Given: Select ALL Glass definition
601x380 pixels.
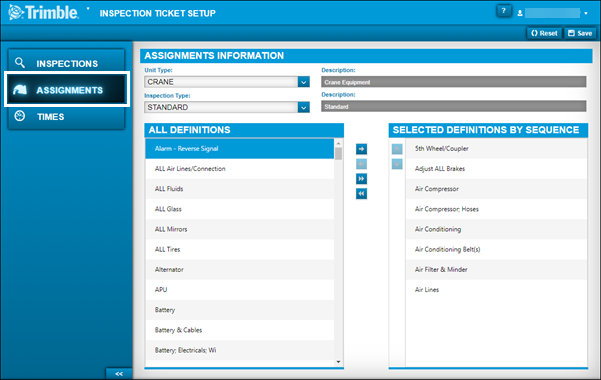Looking at the screenshot, I should tap(240, 209).
